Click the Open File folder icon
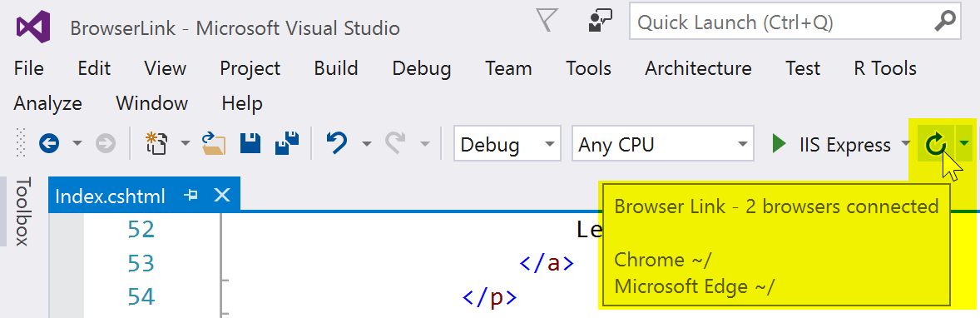980x318 pixels. 214,144
